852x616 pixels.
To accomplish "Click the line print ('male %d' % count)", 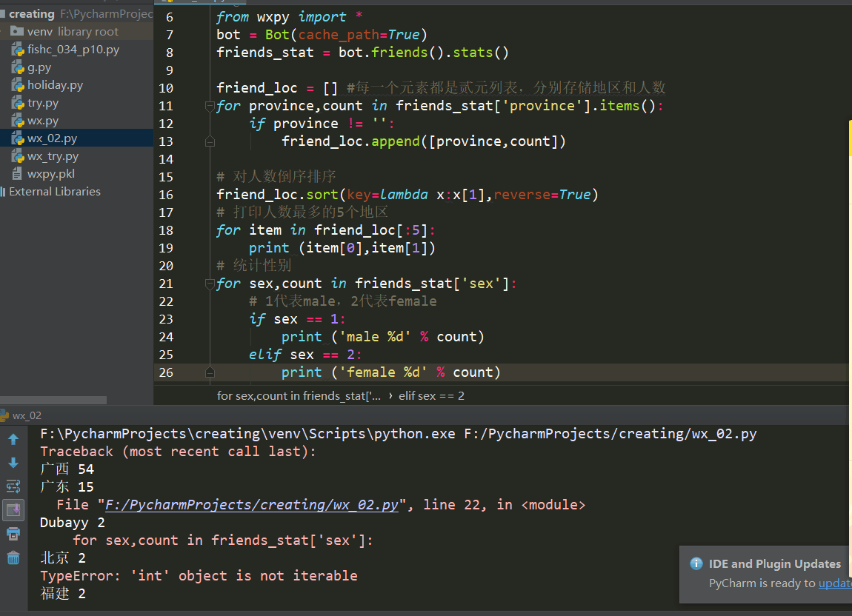I will tap(382, 337).
